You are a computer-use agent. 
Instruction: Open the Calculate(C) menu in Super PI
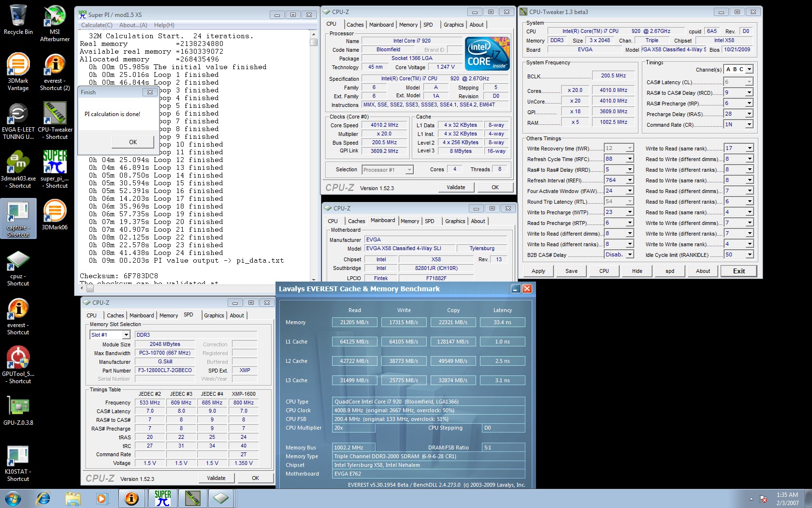(x=97, y=25)
